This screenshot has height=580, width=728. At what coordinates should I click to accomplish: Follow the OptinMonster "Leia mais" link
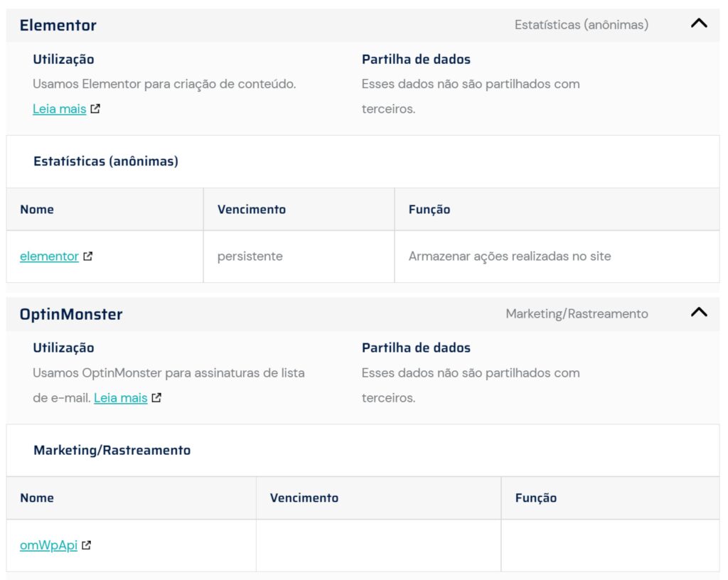click(120, 398)
